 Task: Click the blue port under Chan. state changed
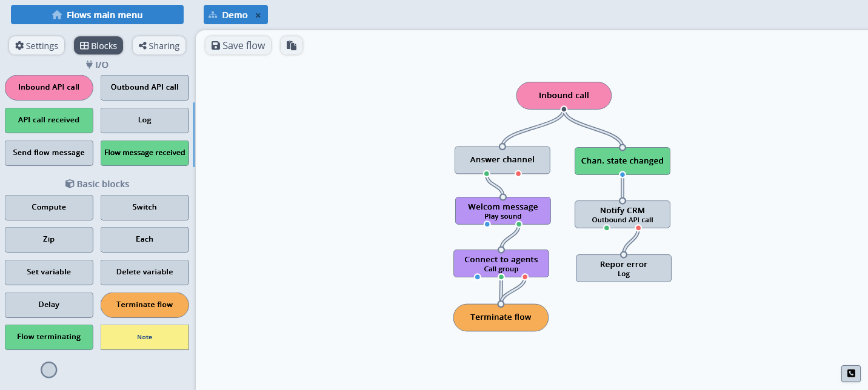point(623,174)
